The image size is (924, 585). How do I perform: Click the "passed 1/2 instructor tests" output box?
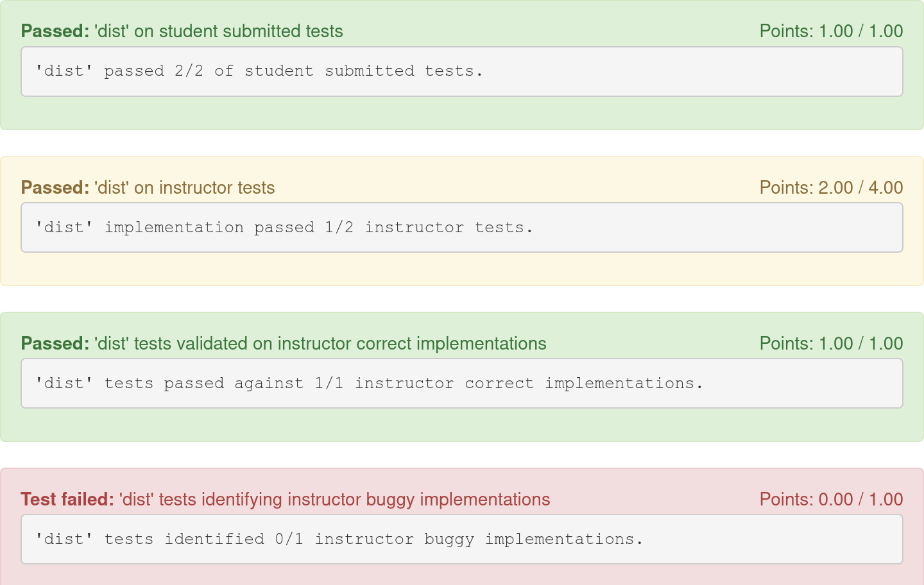point(461,228)
